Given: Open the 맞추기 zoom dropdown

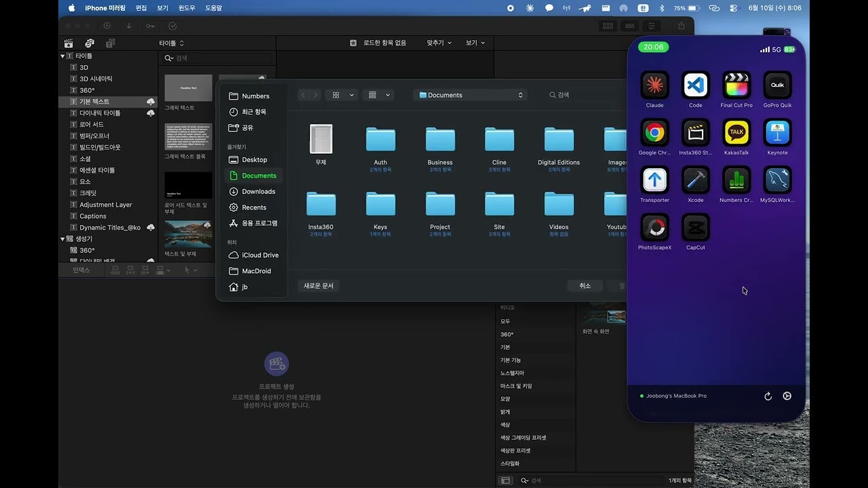Looking at the screenshot, I should pyautogui.click(x=439, y=43).
